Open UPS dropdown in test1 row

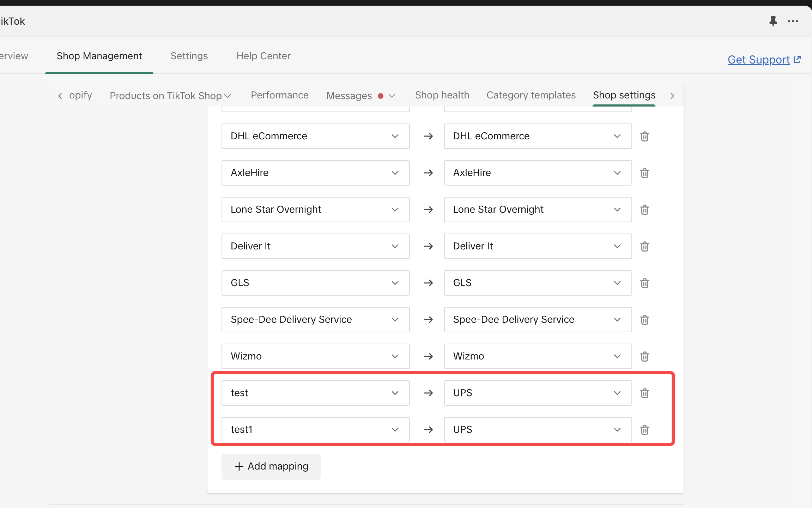[x=537, y=430]
